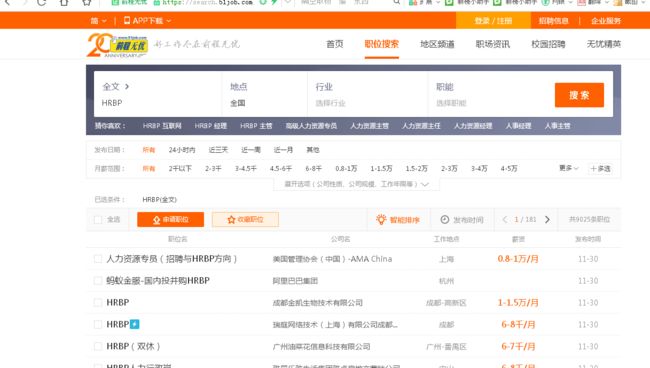Switch to 职场资讯 tab
650x368 pixels.
[x=492, y=44]
